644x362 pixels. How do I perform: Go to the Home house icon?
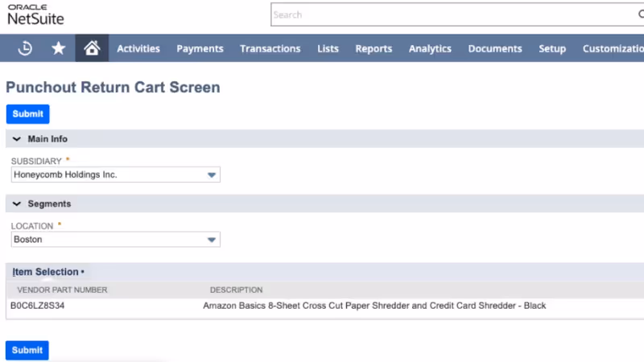coord(92,48)
